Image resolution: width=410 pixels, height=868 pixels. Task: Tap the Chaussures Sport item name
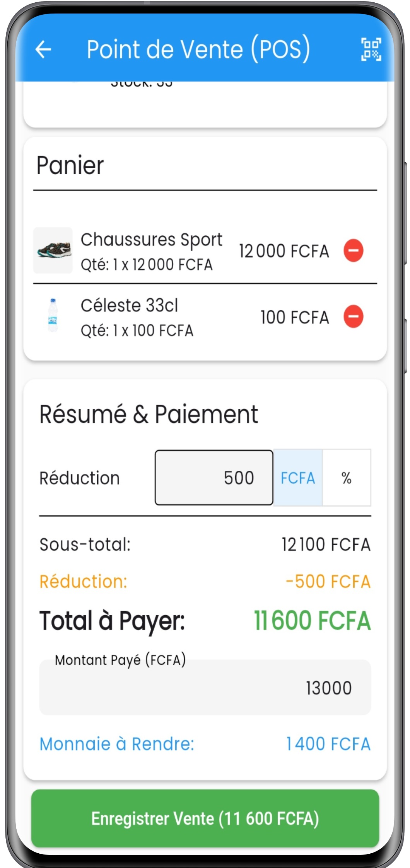pos(151,240)
